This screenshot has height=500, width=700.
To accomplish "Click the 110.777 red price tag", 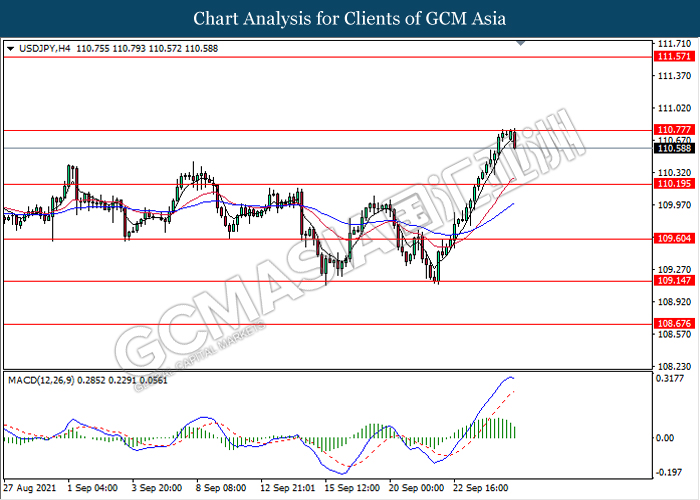I will (671, 130).
